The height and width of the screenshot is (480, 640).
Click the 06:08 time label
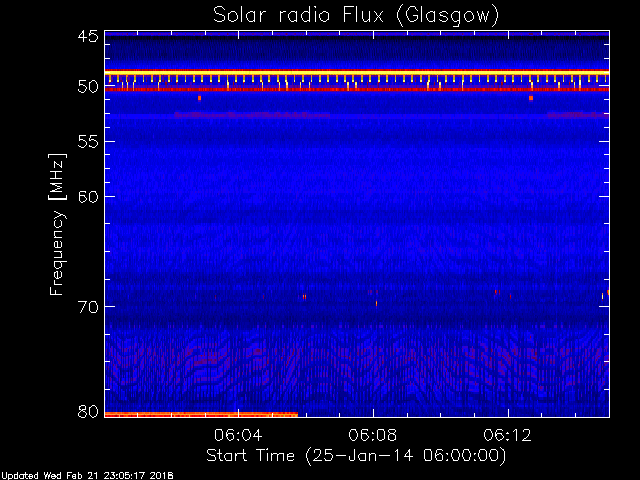(373, 435)
